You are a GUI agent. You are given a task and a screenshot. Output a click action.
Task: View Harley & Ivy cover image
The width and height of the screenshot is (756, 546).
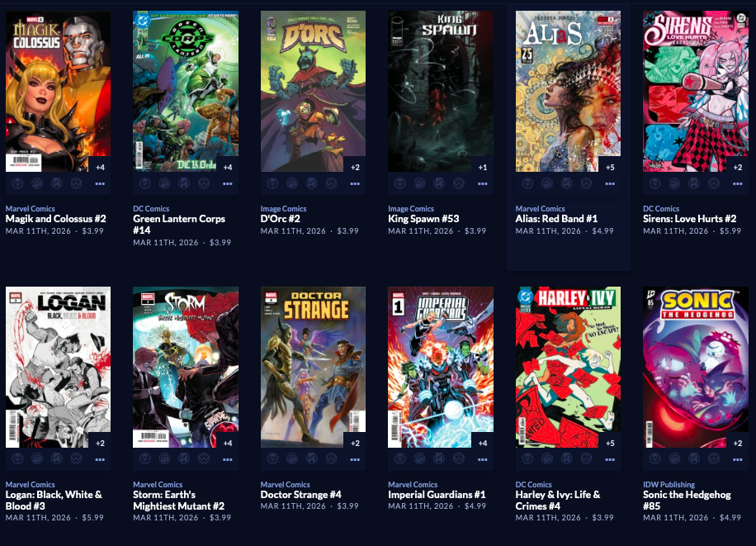pos(568,367)
